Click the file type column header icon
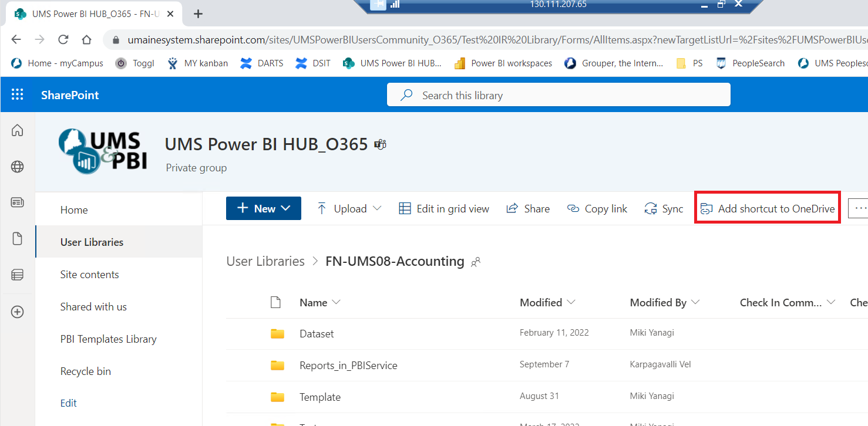The width and height of the screenshot is (868, 426). pos(275,303)
